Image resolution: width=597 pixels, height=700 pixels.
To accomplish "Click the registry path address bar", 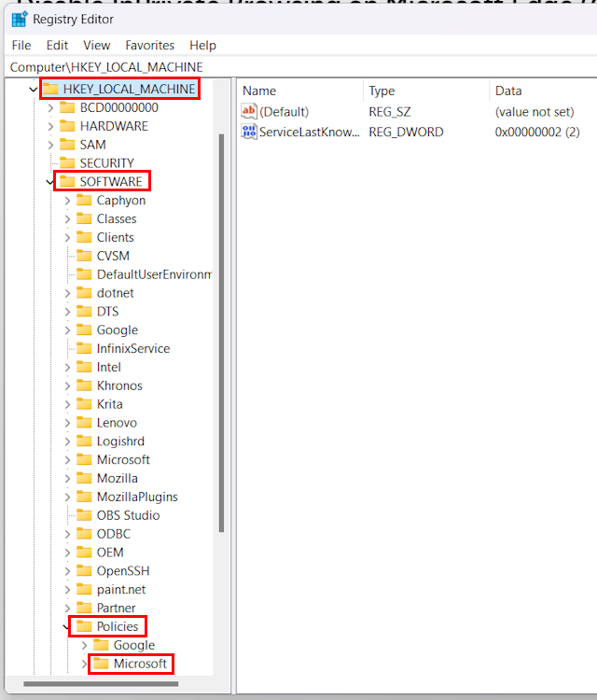I will [298, 67].
